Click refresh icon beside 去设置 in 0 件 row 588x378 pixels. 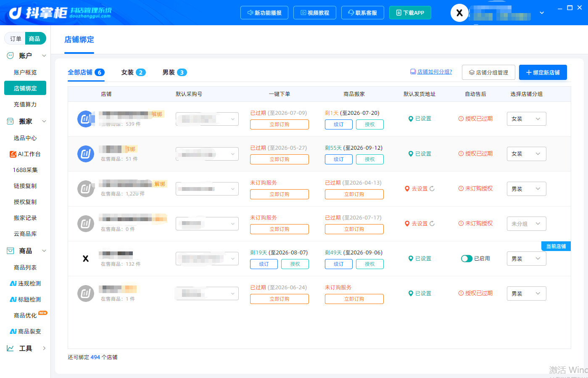click(x=432, y=224)
